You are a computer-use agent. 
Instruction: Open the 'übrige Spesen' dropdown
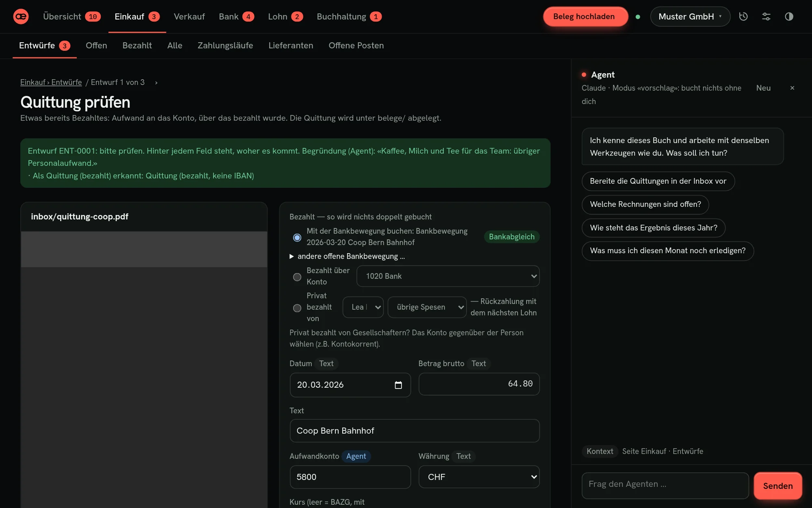coord(427,307)
